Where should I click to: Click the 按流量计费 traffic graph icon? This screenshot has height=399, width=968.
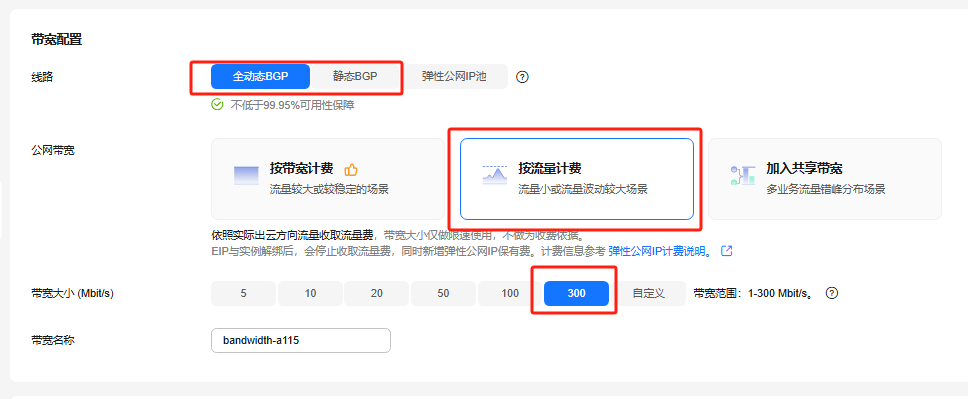494,175
